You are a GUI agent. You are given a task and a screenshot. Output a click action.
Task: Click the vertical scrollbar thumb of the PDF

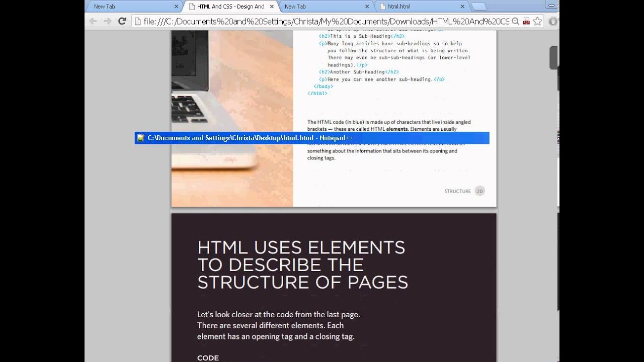click(553, 58)
